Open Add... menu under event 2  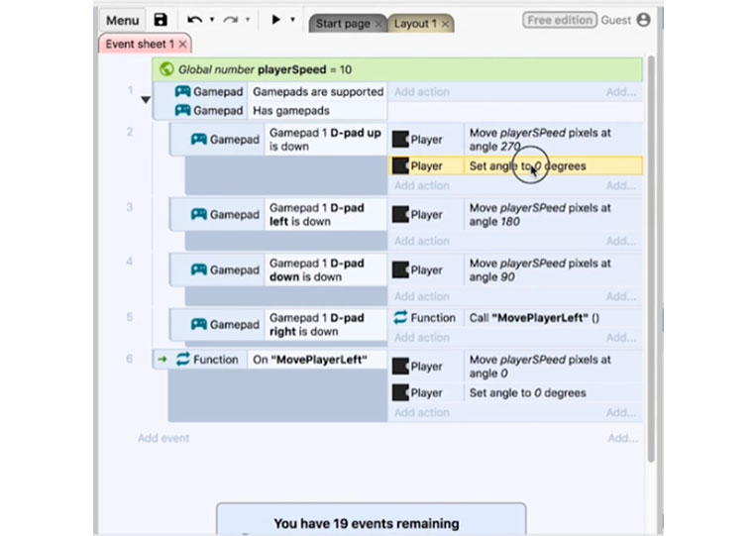click(621, 185)
